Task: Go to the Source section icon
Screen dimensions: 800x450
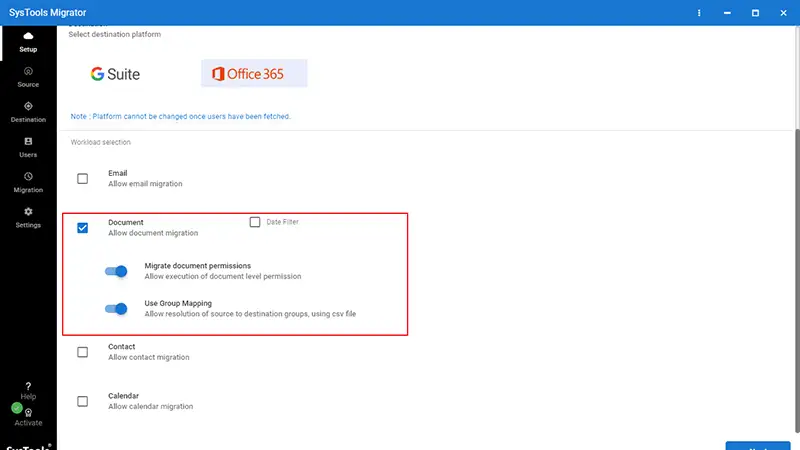Action: click(x=28, y=71)
